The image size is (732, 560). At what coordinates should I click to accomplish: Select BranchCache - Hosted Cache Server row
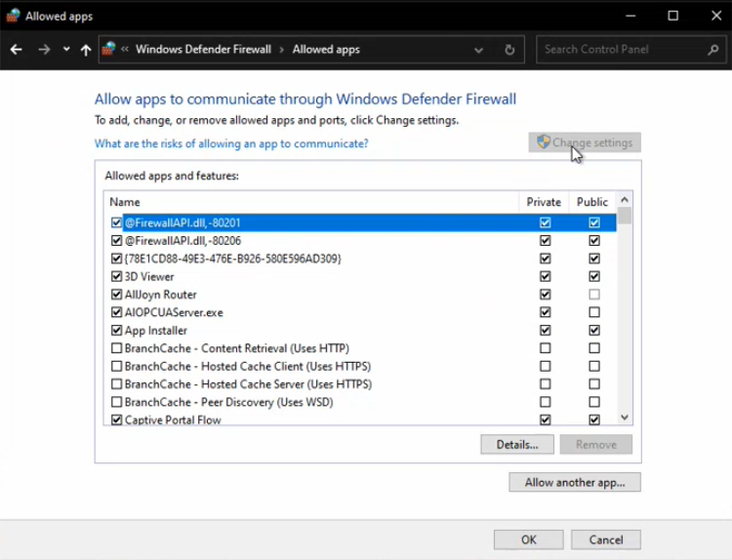click(359, 384)
